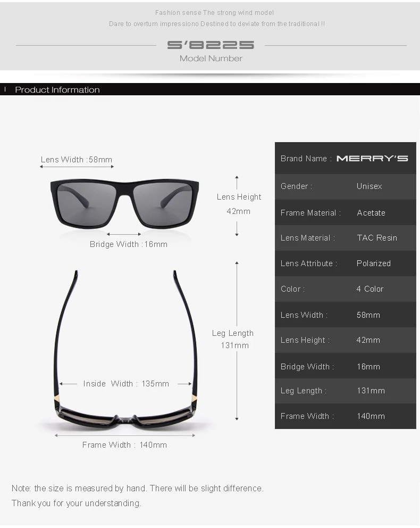Select the Lens Width :58mm diagram label
The height and width of the screenshot is (528, 420).
[77, 159]
